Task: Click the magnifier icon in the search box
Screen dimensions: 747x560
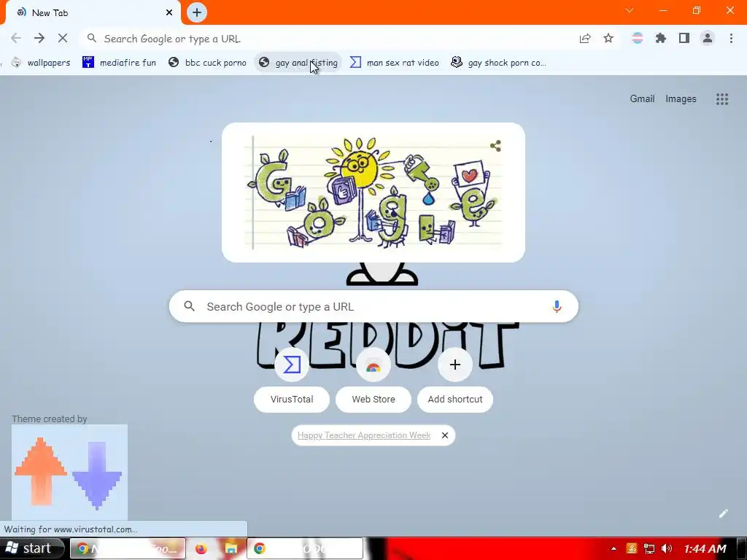Action: point(189,306)
